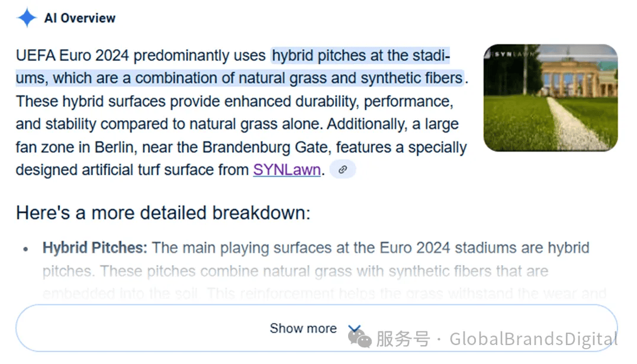Open the Brandenburg Gate turf thumbnail image
Image resolution: width=637 pixels, height=364 pixels.
click(551, 98)
